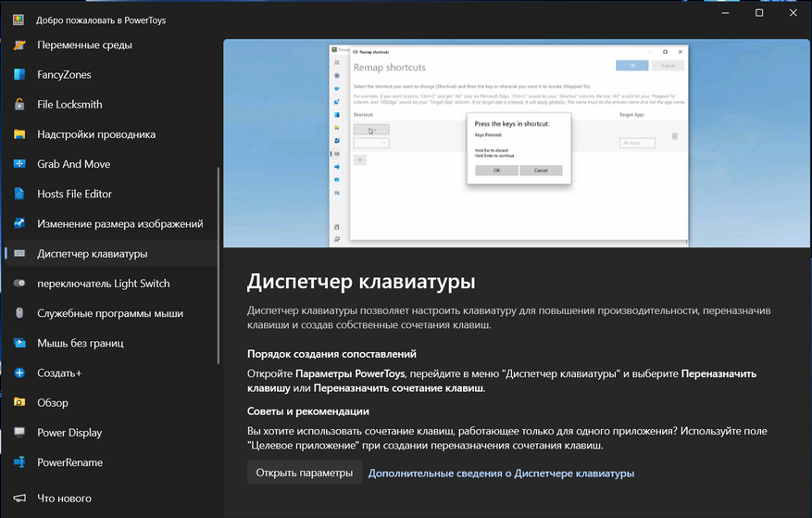Go to the File Locksmith page
The width and height of the screenshot is (812, 518).
point(111,104)
